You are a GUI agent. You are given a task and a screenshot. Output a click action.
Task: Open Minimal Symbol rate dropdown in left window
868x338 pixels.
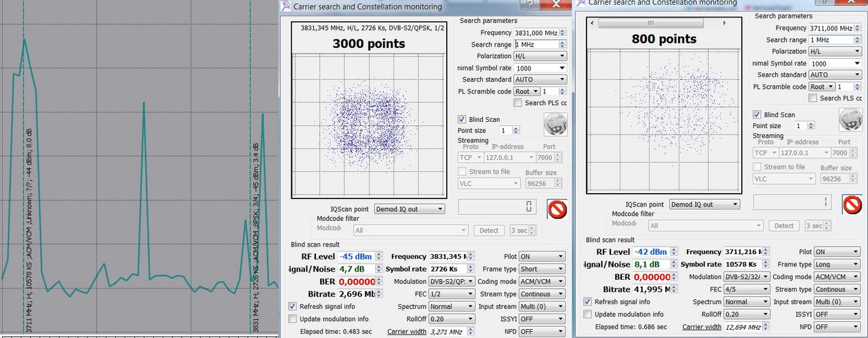540,68
